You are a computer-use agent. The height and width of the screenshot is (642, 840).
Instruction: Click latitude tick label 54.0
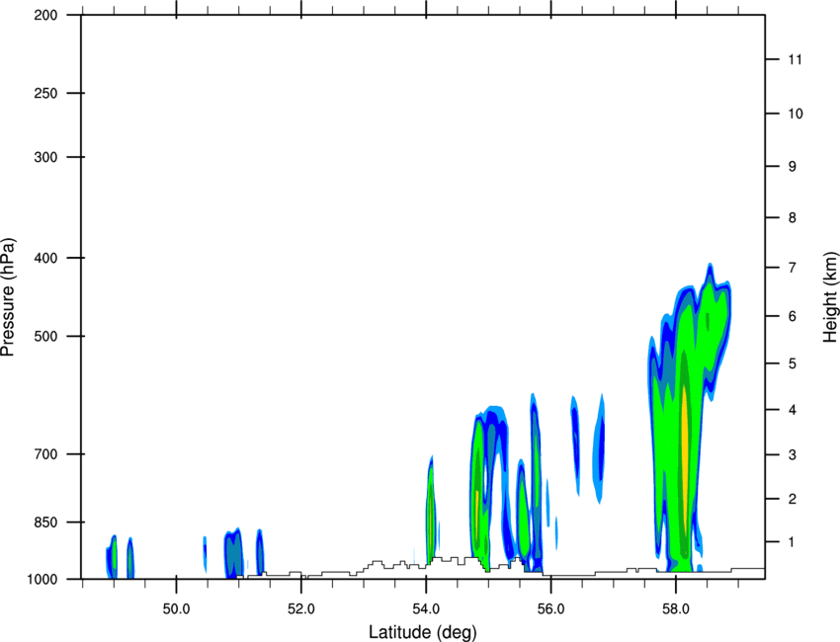click(x=426, y=609)
